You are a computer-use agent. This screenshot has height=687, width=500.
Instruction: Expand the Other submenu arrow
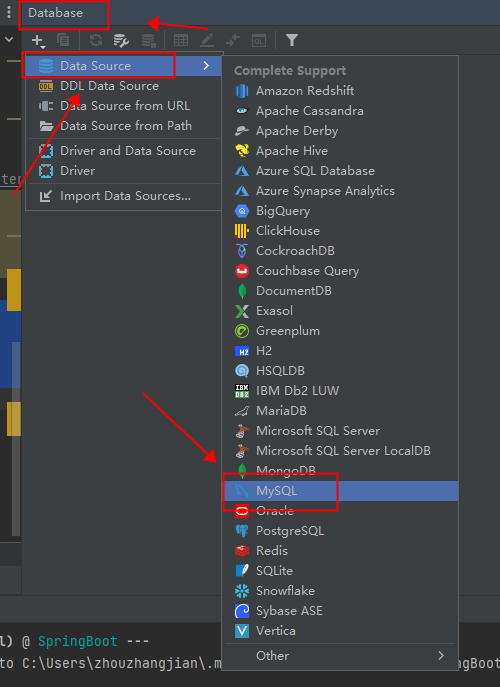(x=441, y=655)
